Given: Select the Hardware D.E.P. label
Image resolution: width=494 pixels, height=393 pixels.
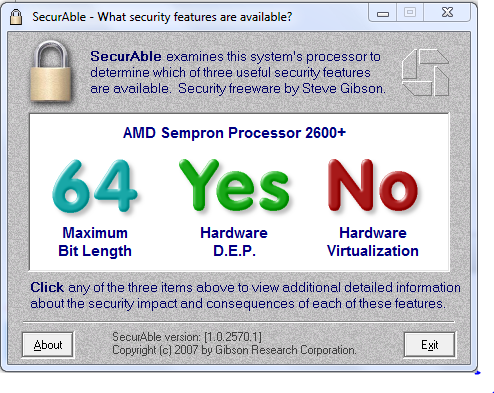Looking at the screenshot, I should [x=234, y=242].
